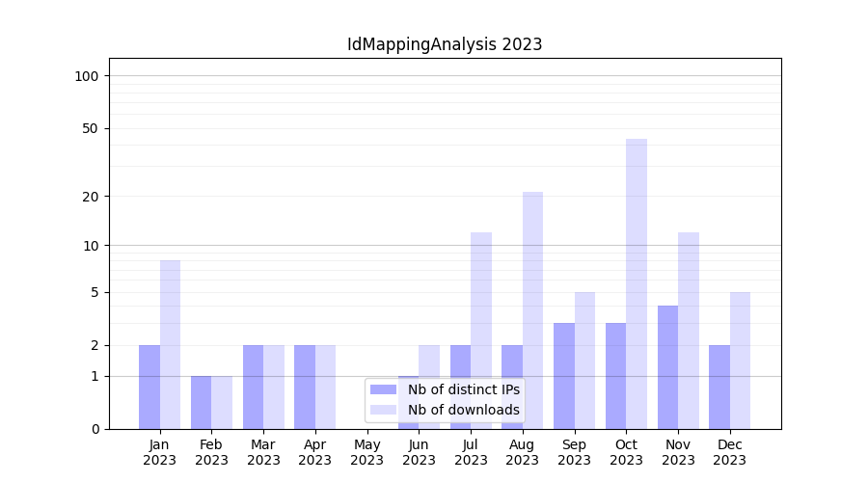Click the Apr 2023 distinct IPs bar
Screen dimensions: 868x482
pos(305,387)
